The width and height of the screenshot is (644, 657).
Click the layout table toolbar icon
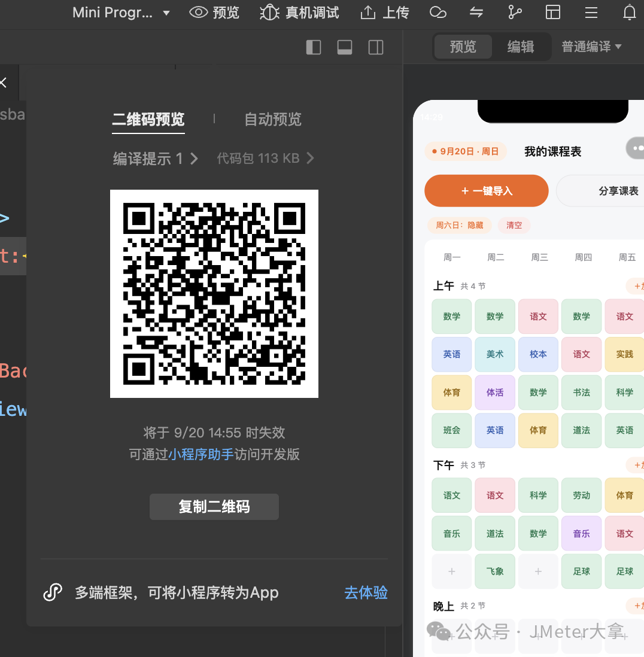tap(552, 13)
